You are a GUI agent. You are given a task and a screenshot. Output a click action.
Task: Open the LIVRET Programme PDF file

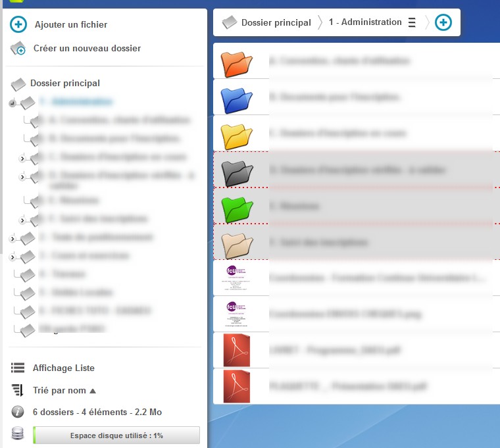coord(237,350)
